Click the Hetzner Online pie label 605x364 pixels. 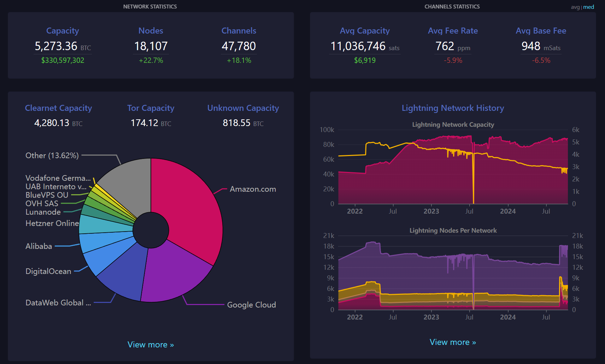52,223
